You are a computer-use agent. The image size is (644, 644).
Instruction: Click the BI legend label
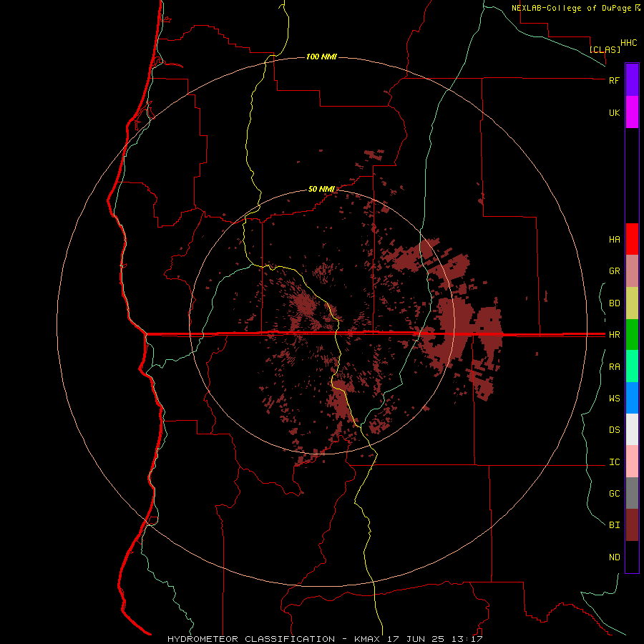[614, 525]
